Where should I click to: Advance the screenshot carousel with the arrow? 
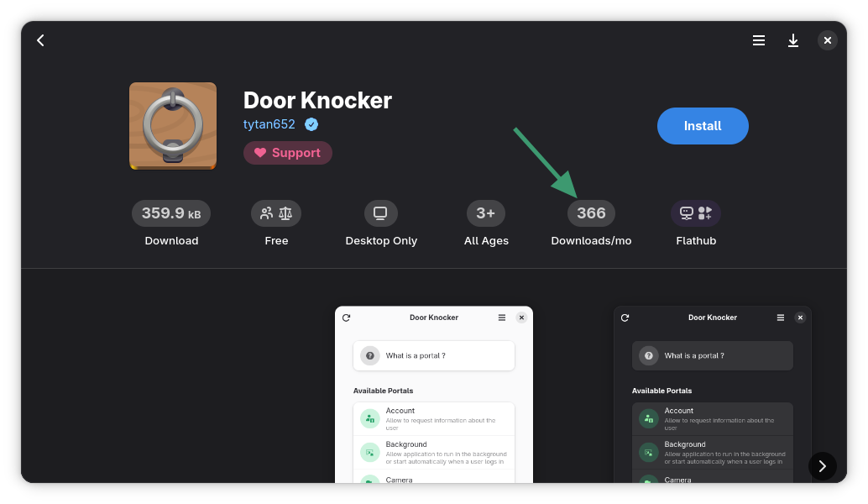point(822,465)
